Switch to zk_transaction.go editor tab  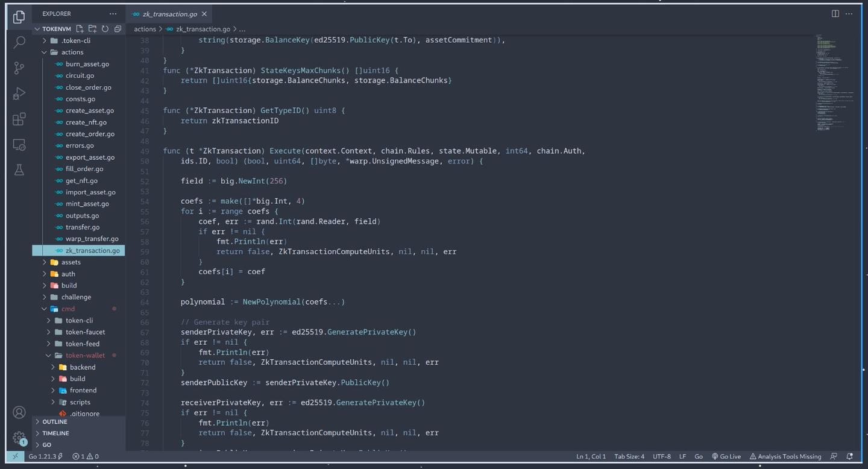(170, 14)
